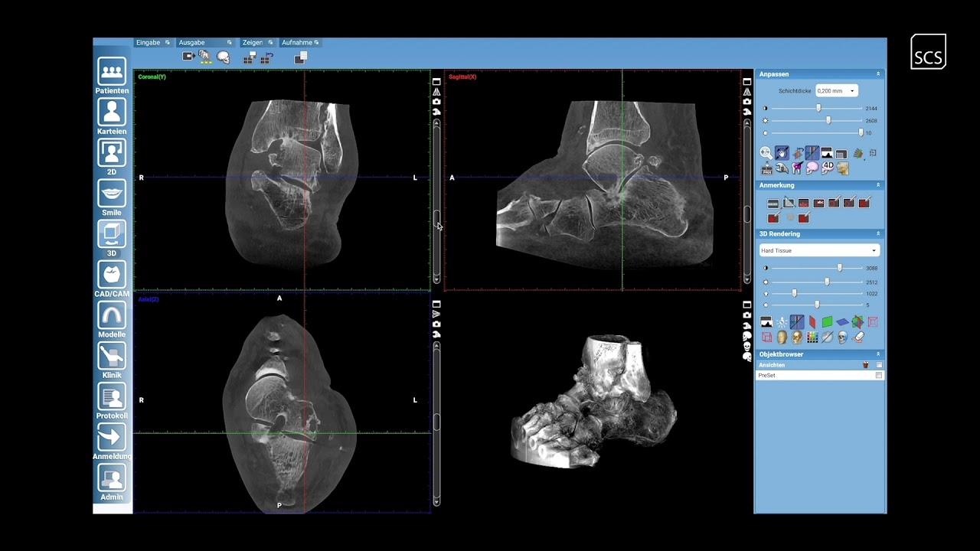Switch to the Aufnahme tab

click(x=296, y=42)
